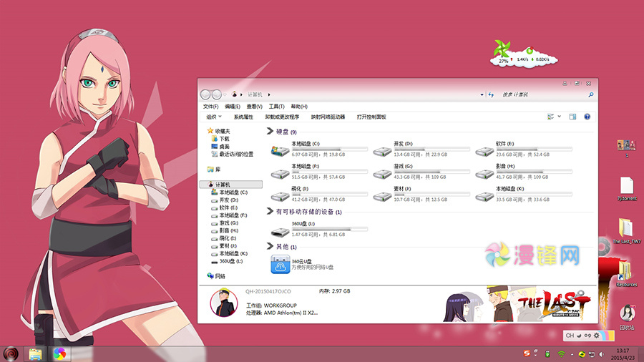Image resolution: width=644 pixels, height=362 pixels.
Task: Open the 帮助(H) menu
Action: [x=299, y=107]
